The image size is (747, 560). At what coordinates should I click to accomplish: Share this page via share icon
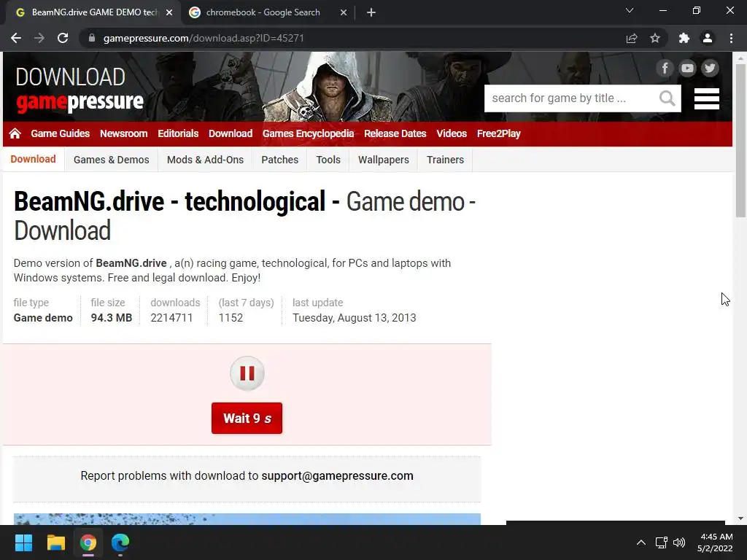(x=632, y=38)
